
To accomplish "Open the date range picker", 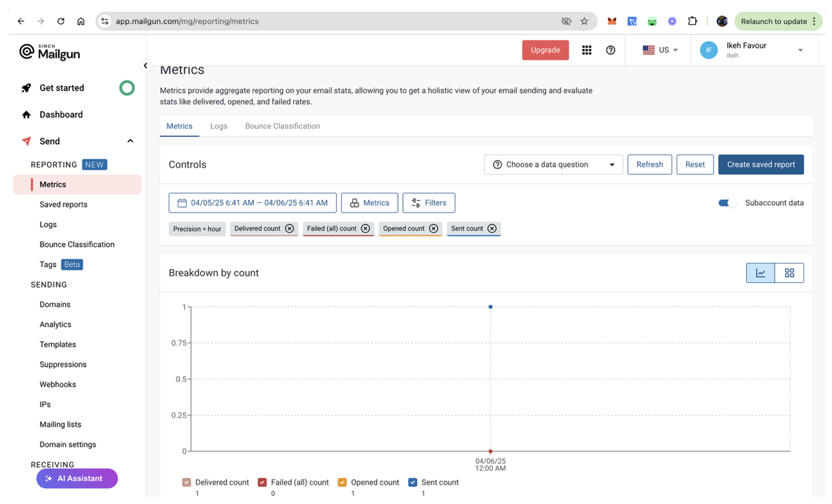I will tap(253, 203).
